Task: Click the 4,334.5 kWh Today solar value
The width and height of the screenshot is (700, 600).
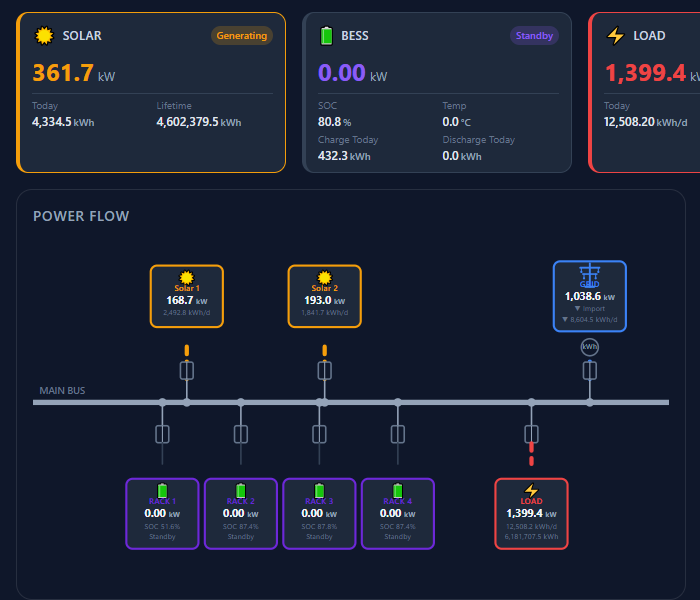Action: click(63, 122)
